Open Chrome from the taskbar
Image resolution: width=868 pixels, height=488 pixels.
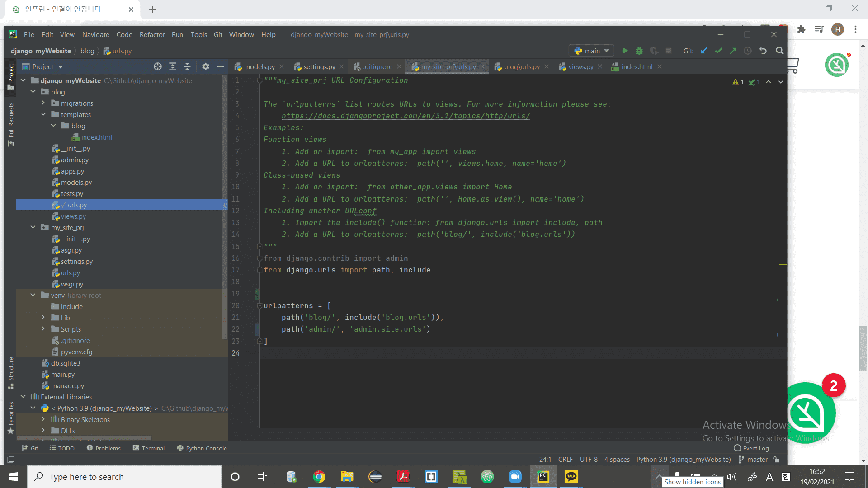pos(319,477)
